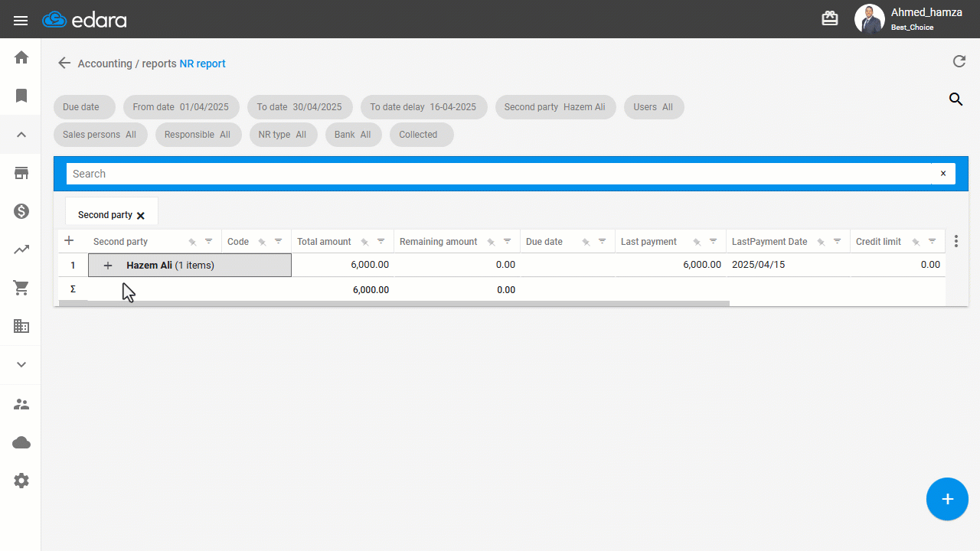The width and height of the screenshot is (980, 551).
Task: Expand more sidebar items with down chevron
Action: pyautogui.click(x=21, y=365)
